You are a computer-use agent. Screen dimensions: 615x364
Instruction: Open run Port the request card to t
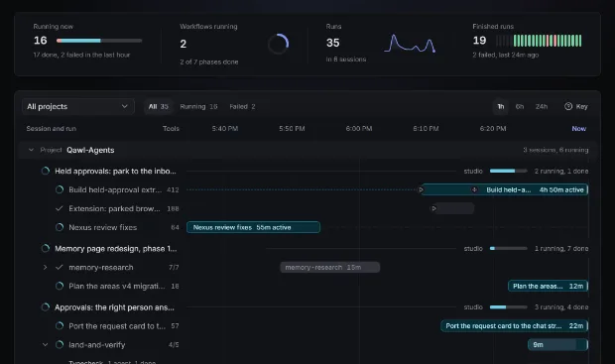[117, 326]
